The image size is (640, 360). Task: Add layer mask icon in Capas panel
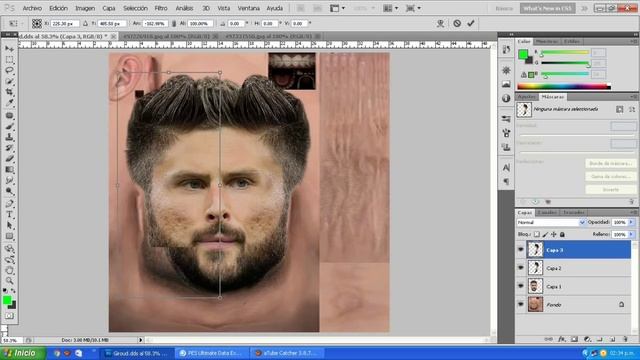click(574, 339)
